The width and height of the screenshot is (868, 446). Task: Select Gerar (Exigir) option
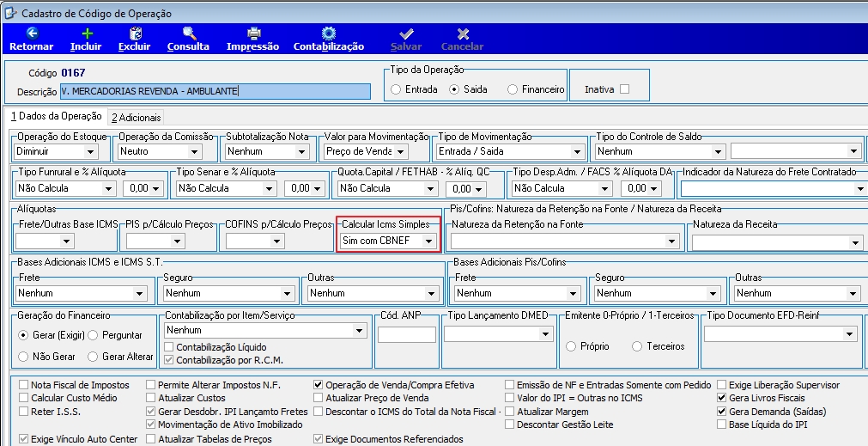(22, 335)
